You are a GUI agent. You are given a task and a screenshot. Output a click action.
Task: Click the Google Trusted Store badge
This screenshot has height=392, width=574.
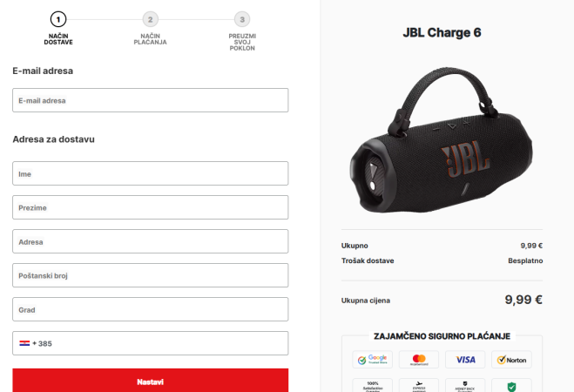pos(372,360)
